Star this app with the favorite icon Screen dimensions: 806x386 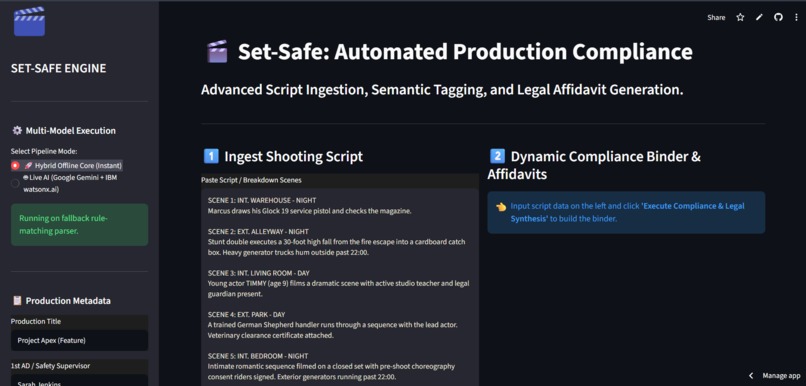[x=740, y=17]
